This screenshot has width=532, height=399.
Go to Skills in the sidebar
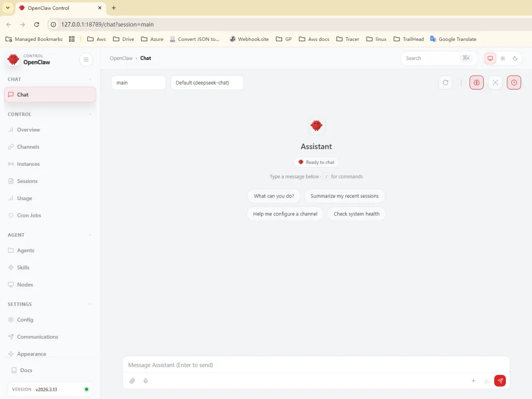coord(50,268)
